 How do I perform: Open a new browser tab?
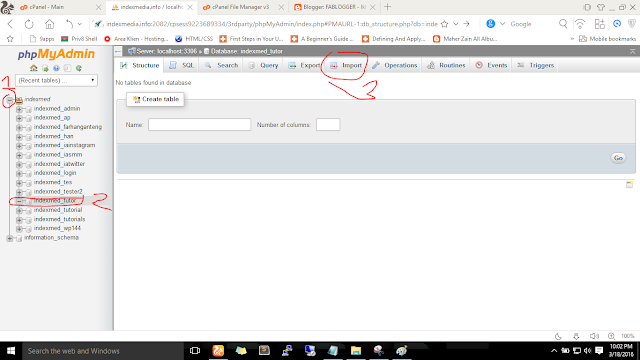click(388, 7)
